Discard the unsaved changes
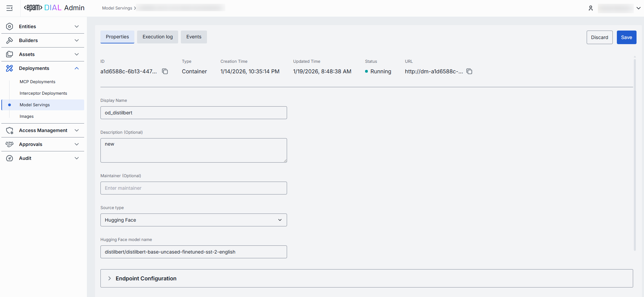The image size is (644, 297). pos(599,37)
